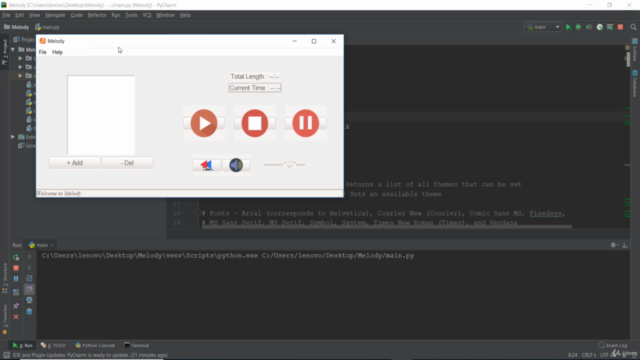
Task: Open Melody's File menu
Action: point(42,52)
